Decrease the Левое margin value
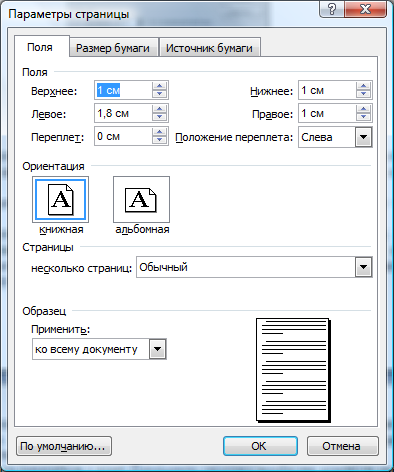This screenshot has width=394, height=472. click(x=159, y=117)
